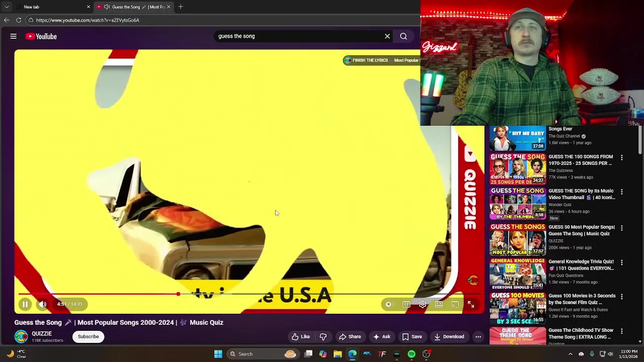Expand hidden system tray icons chevron
Image resolution: width=644 pixels, height=362 pixels.
(x=570, y=354)
